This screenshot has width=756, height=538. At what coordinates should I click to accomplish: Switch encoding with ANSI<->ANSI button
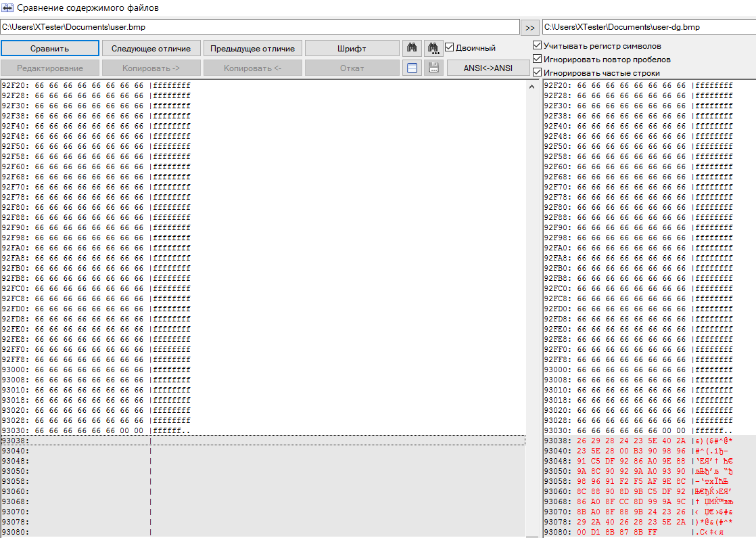click(x=488, y=68)
